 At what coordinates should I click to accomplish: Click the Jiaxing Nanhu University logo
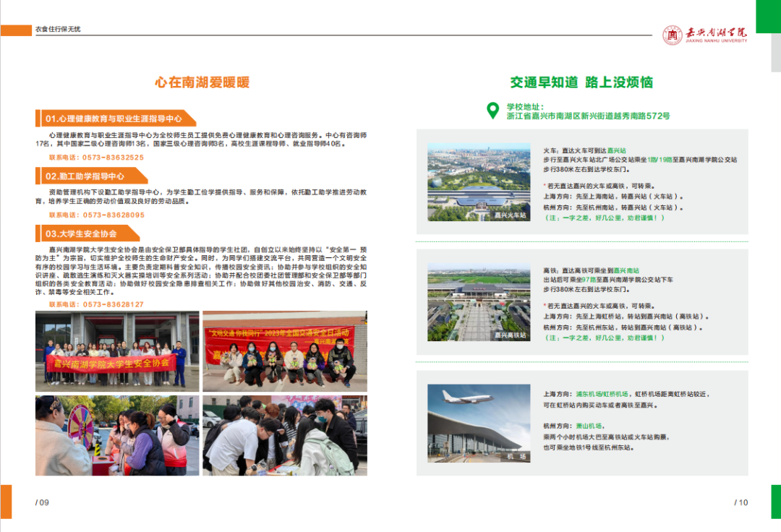point(705,35)
